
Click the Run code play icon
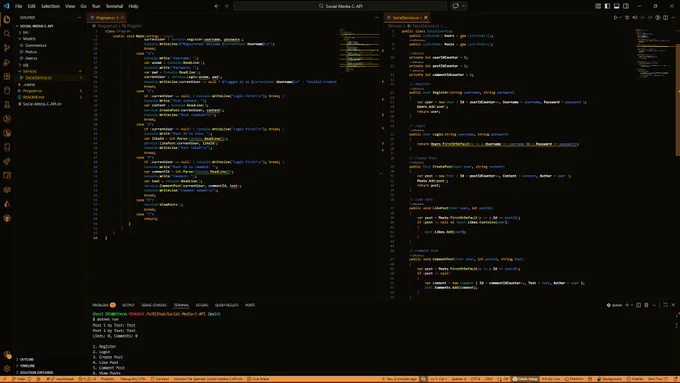coord(615,18)
